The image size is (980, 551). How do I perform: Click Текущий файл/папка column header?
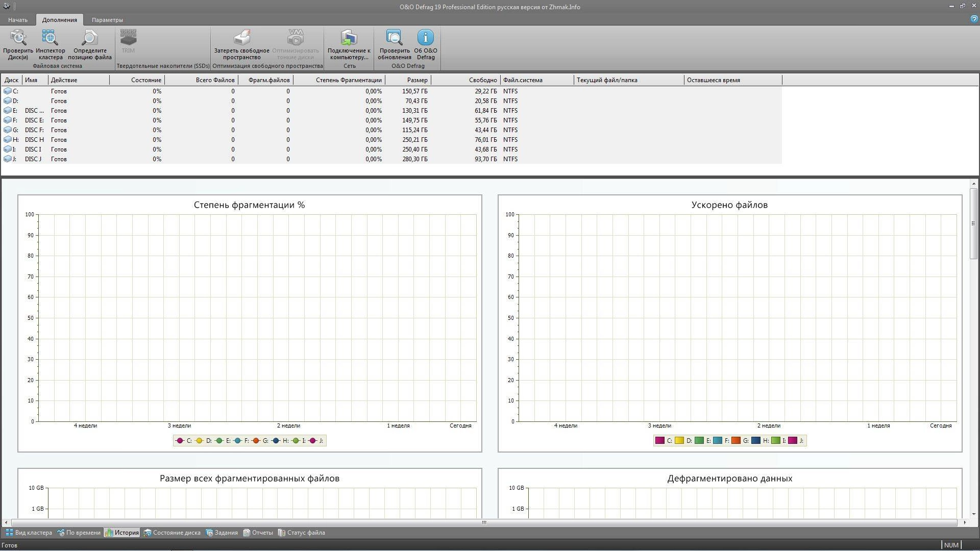[629, 80]
